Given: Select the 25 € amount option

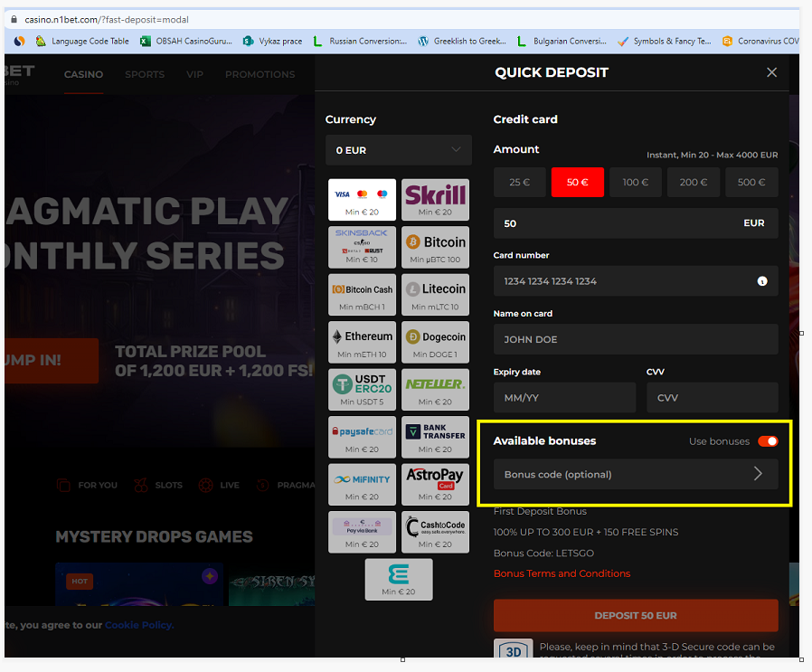Looking at the screenshot, I should coord(520,182).
